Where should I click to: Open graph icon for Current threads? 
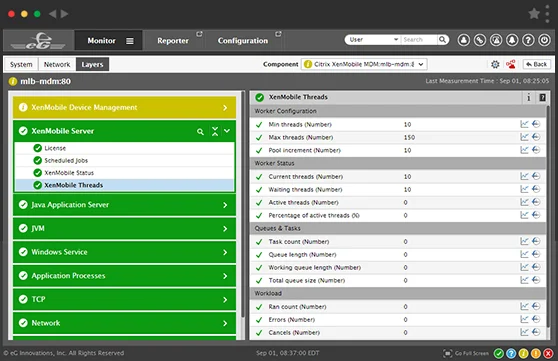coord(524,176)
